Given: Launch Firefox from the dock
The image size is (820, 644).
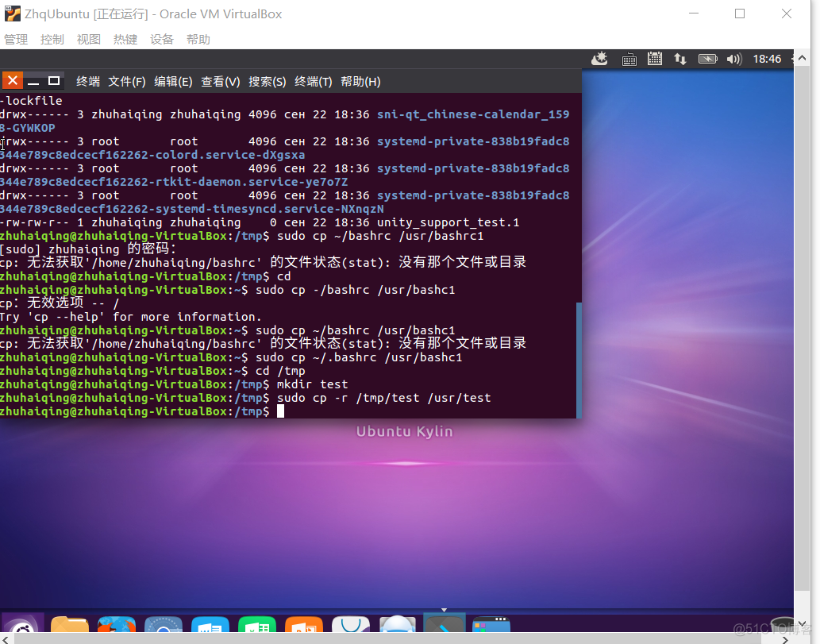Looking at the screenshot, I should coord(116,625).
